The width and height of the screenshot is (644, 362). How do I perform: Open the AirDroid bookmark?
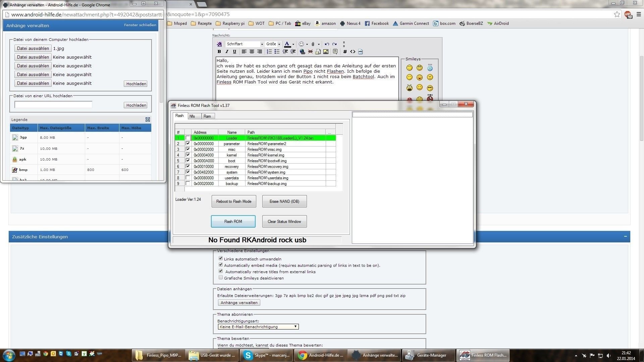(x=498, y=23)
